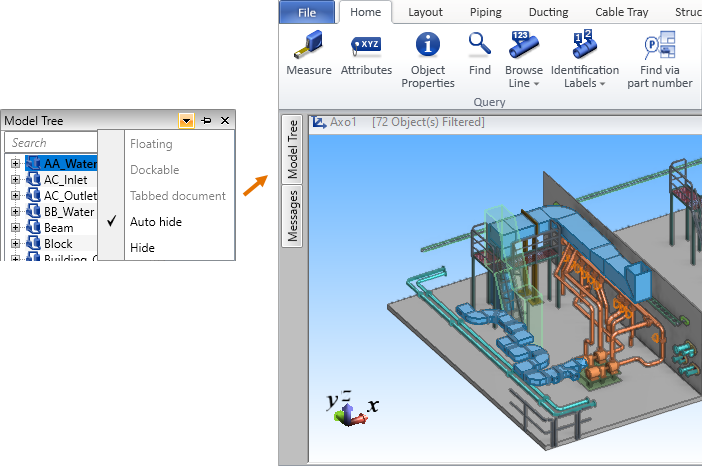This screenshot has width=702, height=466.
Task: Click the Identification Labels icon
Action: (x=584, y=45)
